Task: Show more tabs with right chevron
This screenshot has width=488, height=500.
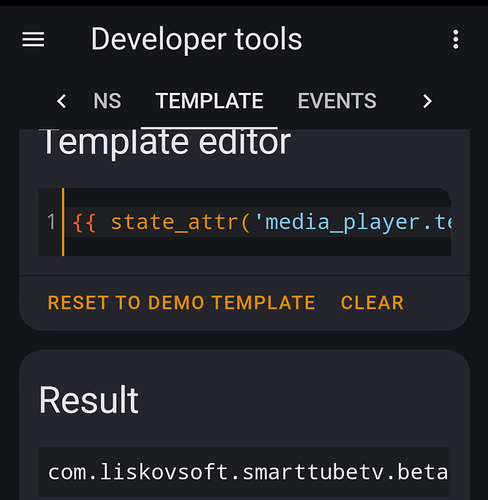Action: tap(427, 101)
